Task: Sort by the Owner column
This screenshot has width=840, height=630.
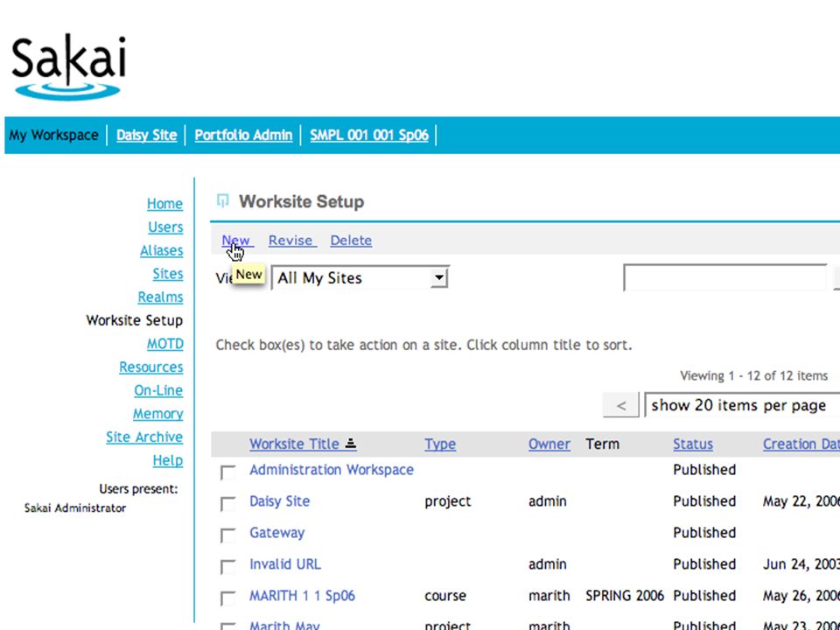Action: (549, 444)
